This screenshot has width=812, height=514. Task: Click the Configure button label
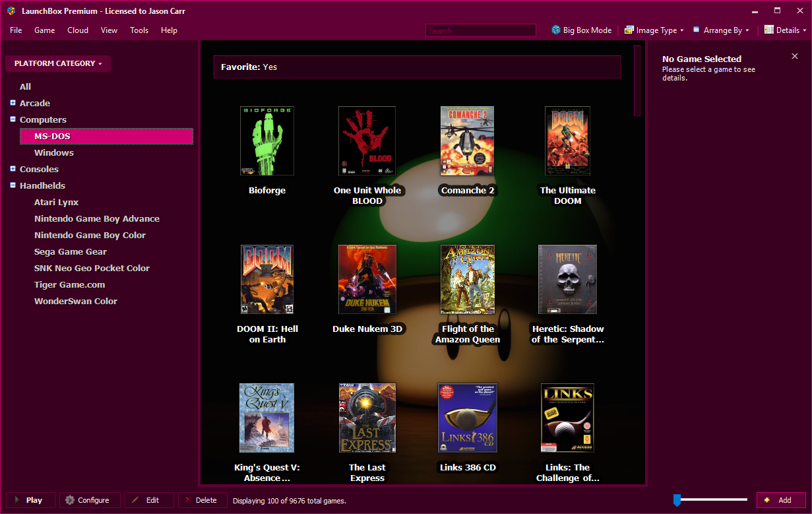pos(94,500)
